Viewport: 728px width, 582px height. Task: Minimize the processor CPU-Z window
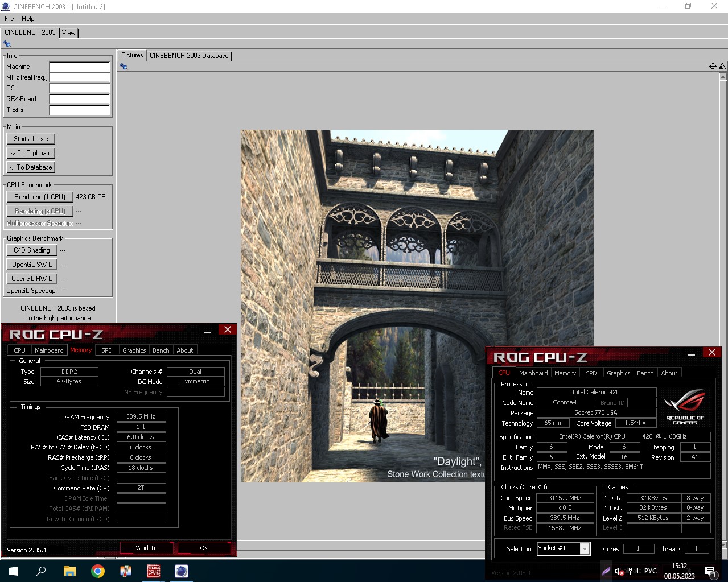click(x=692, y=353)
